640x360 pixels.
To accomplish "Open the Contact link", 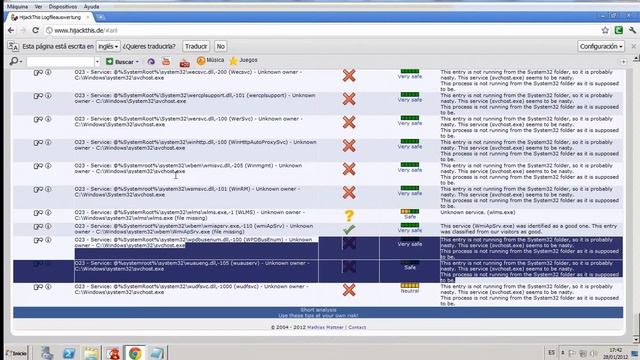I will click(357, 327).
